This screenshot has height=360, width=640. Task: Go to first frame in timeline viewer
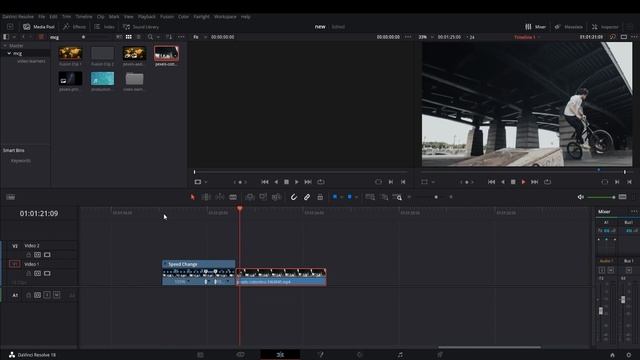pos(491,182)
